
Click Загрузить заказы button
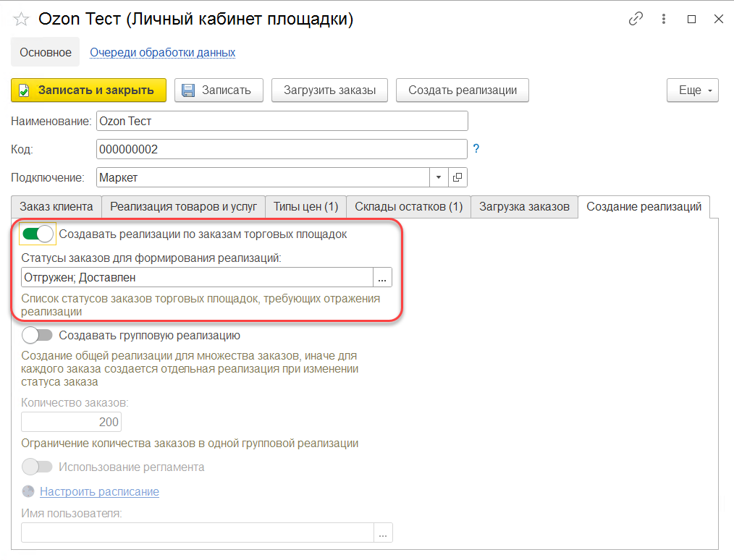pos(329,90)
